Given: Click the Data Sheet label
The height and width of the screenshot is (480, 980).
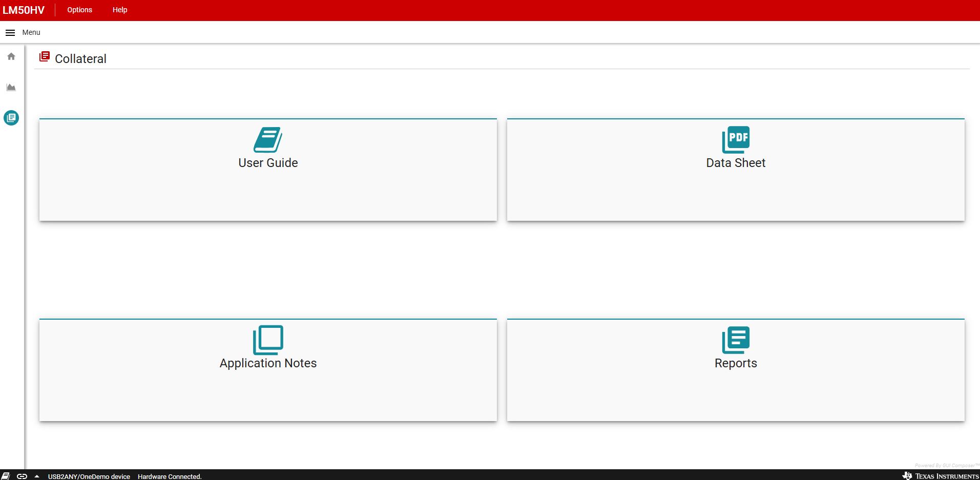Looking at the screenshot, I should tap(736, 163).
